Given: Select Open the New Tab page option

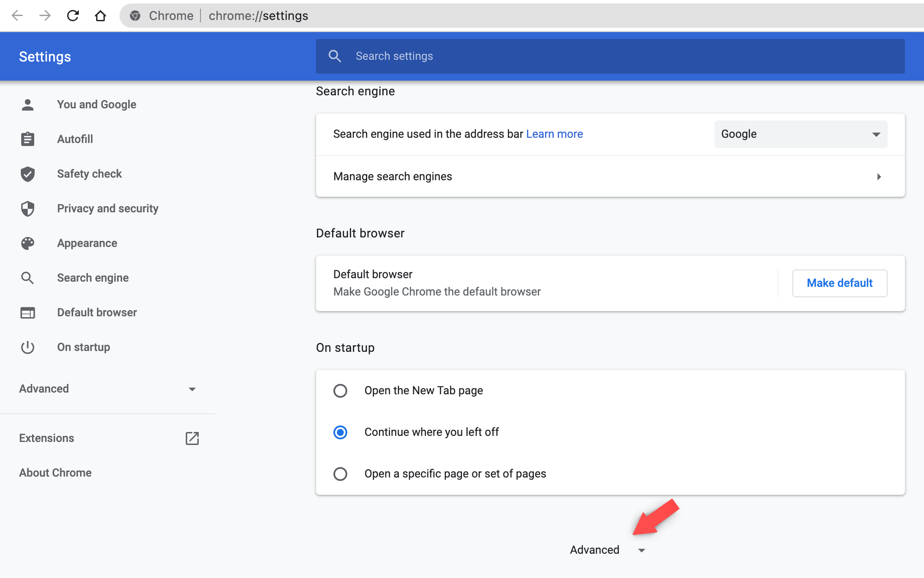Looking at the screenshot, I should pos(340,390).
